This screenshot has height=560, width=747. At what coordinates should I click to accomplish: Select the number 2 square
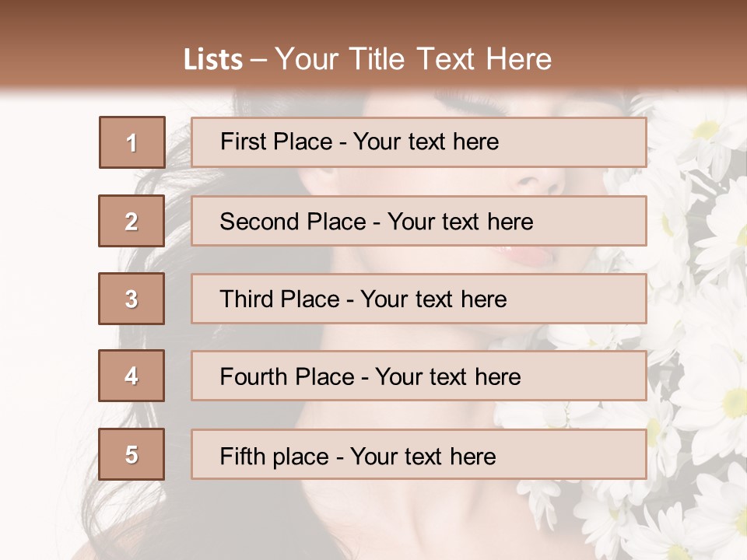point(132,221)
